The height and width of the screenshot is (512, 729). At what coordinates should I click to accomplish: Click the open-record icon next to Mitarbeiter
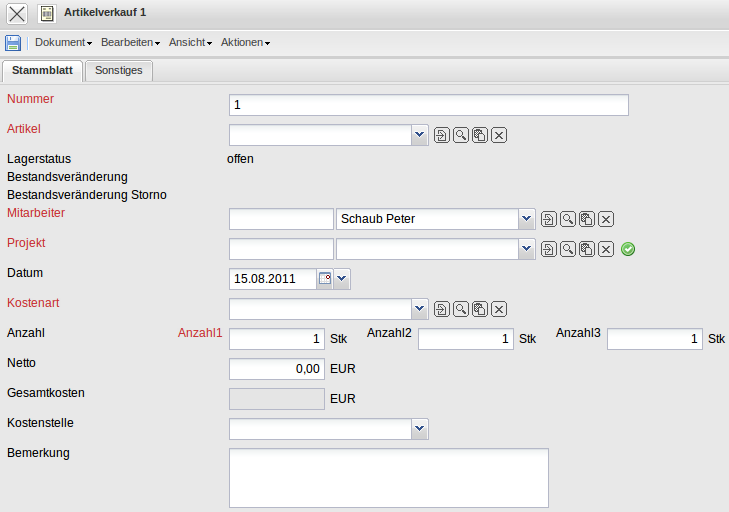(548, 220)
